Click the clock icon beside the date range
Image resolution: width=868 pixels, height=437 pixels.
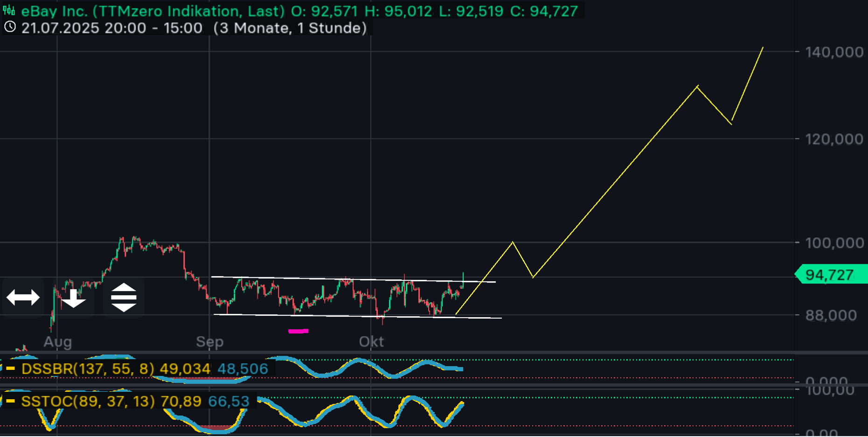(x=10, y=27)
